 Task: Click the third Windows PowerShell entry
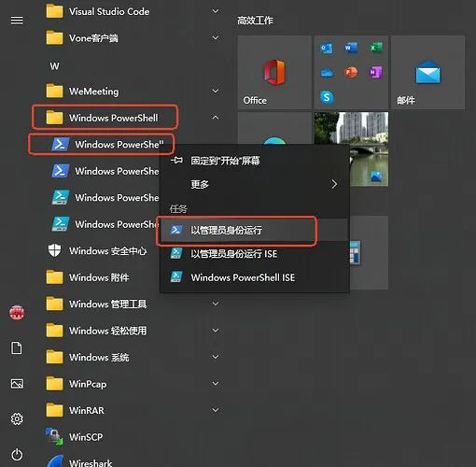coord(105,197)
